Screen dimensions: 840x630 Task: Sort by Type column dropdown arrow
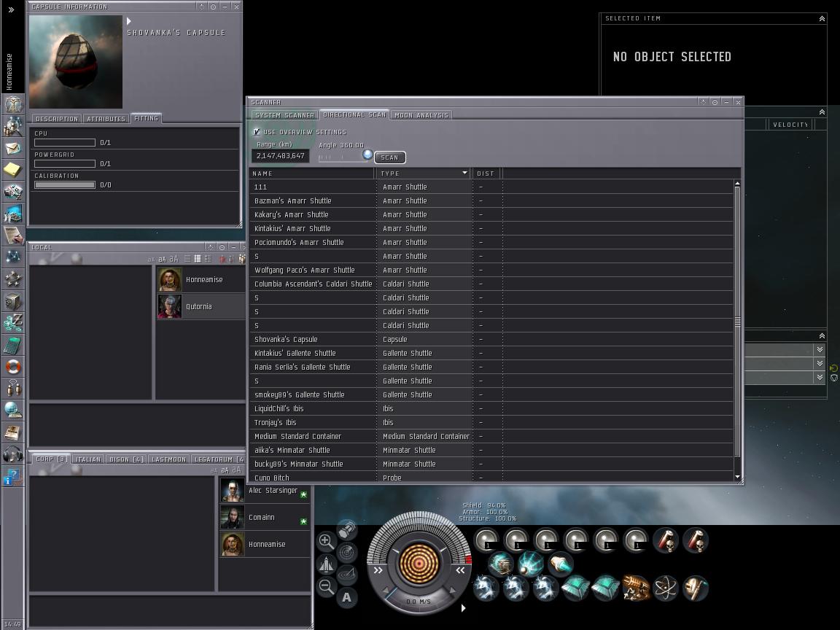point(464,173)
